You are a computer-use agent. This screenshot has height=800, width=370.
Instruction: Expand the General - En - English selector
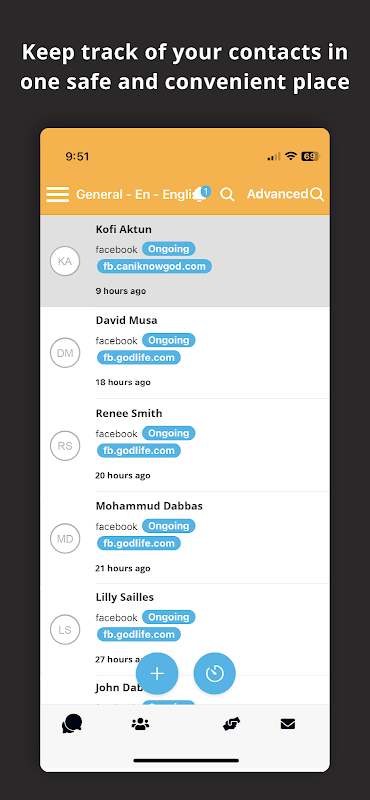[x=135, y=194]
